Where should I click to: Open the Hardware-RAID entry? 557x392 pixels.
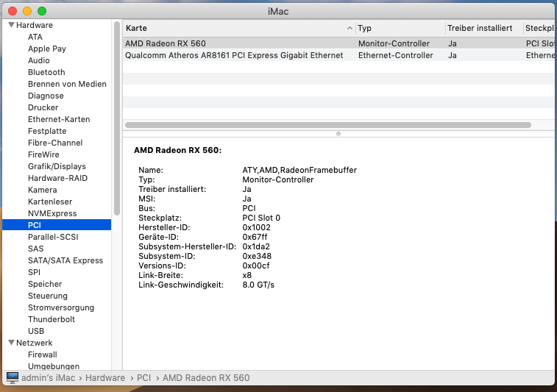[57, 178]
